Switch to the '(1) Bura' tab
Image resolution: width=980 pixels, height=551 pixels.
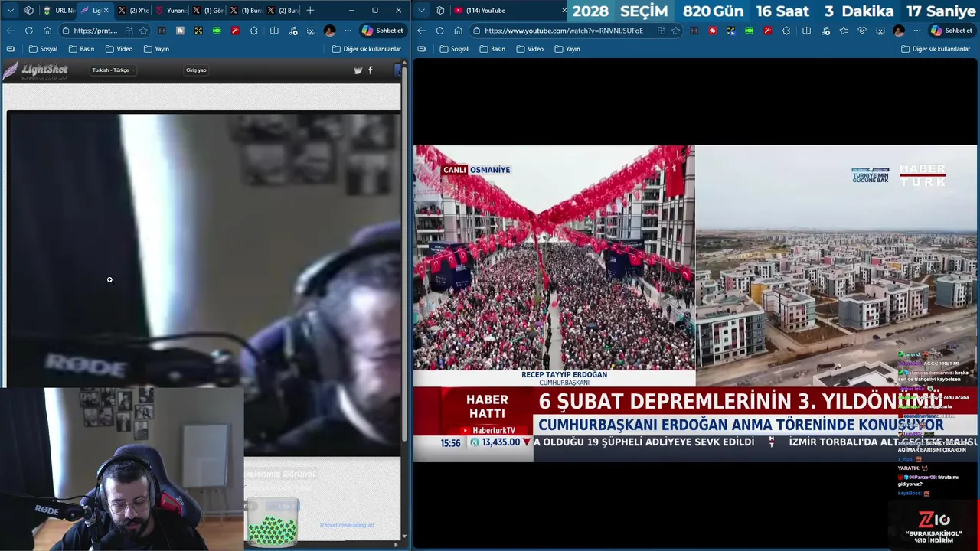[245, 11]
